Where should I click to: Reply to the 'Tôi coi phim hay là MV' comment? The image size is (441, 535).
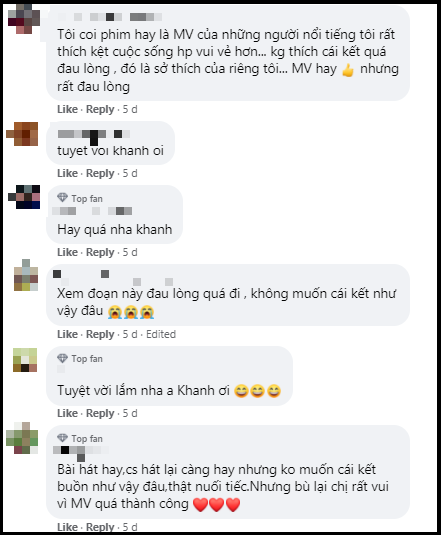point(100,109)
